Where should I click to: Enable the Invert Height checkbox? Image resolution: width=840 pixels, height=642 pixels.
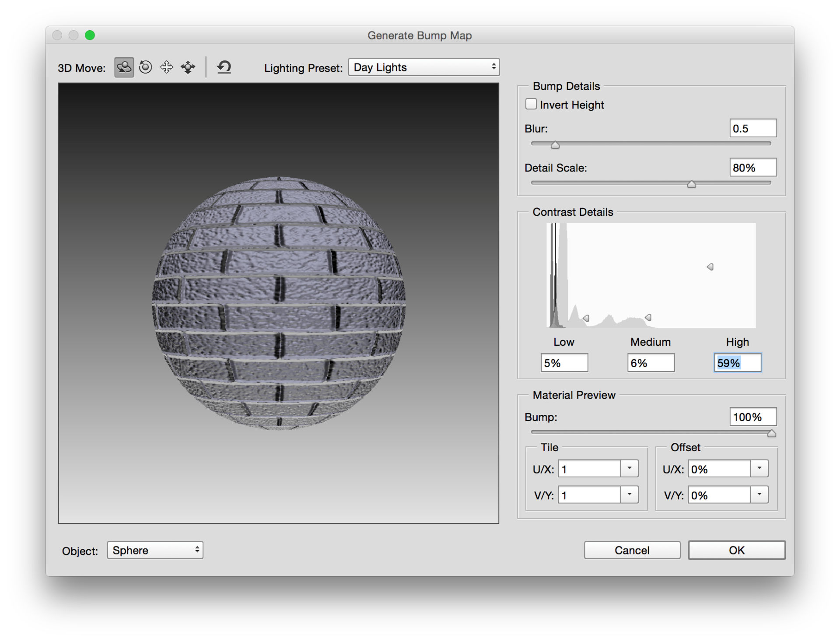(531, 104)
